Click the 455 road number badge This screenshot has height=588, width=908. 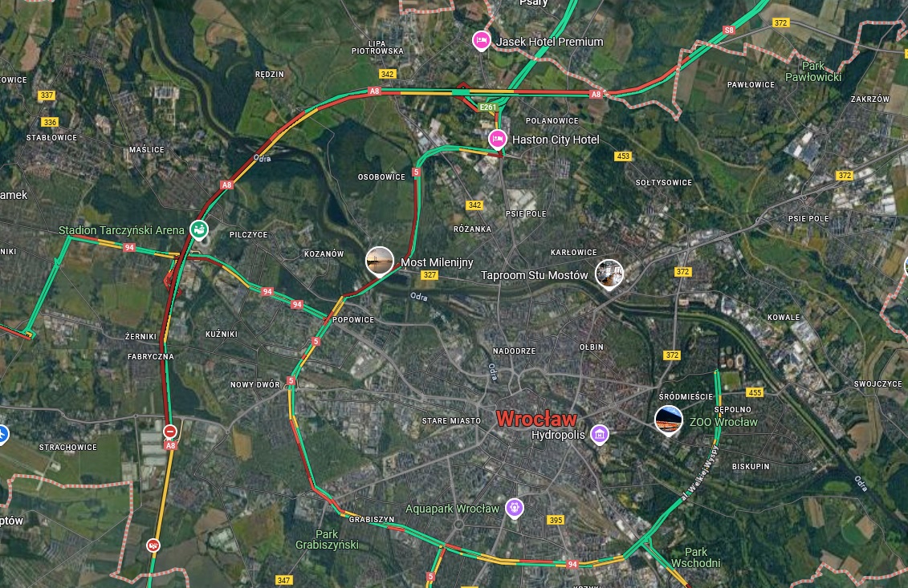click(x=755, y=392)
